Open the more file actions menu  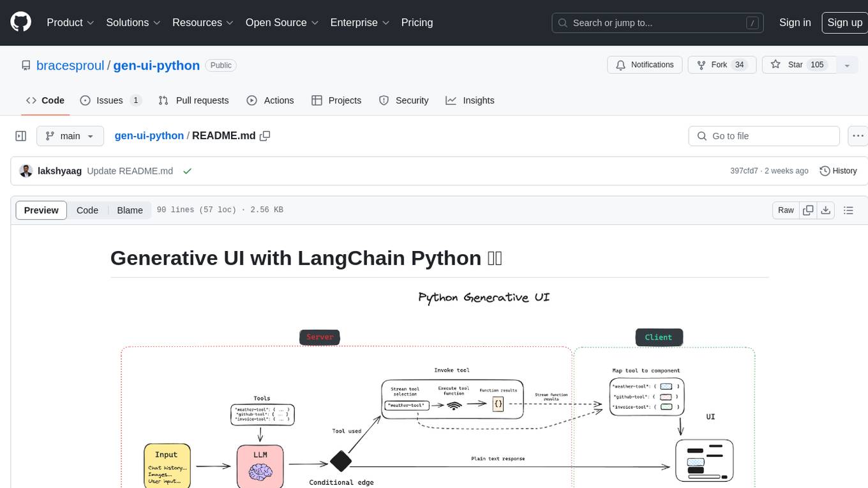click(x=858, y=136)
